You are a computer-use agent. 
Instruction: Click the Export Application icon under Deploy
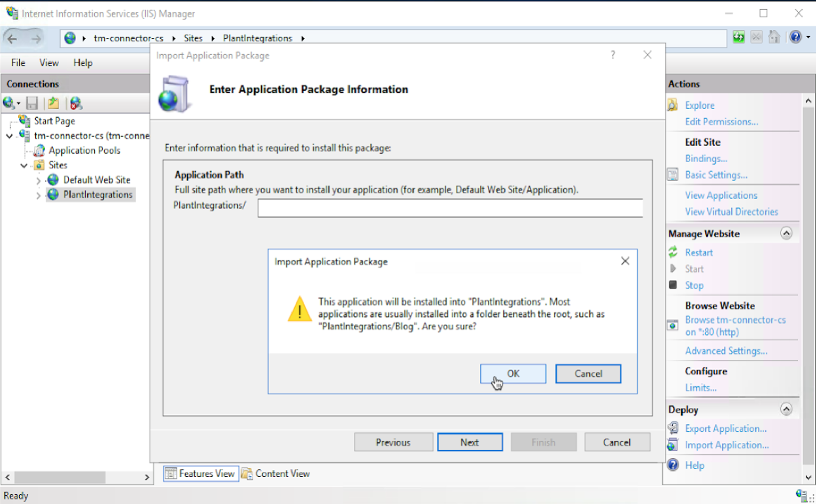point(673,428)
